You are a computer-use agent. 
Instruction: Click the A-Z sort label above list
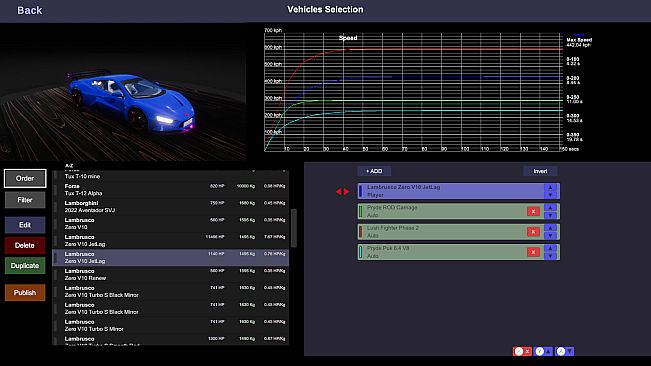[69, 166]
